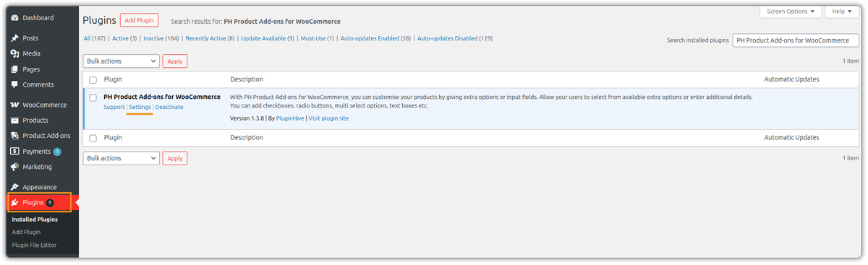The width and height of the screenshot is (868, 265).
Task: Filter plugins by Must-Use
Action: pyautogui.click(x=317, y=38)
